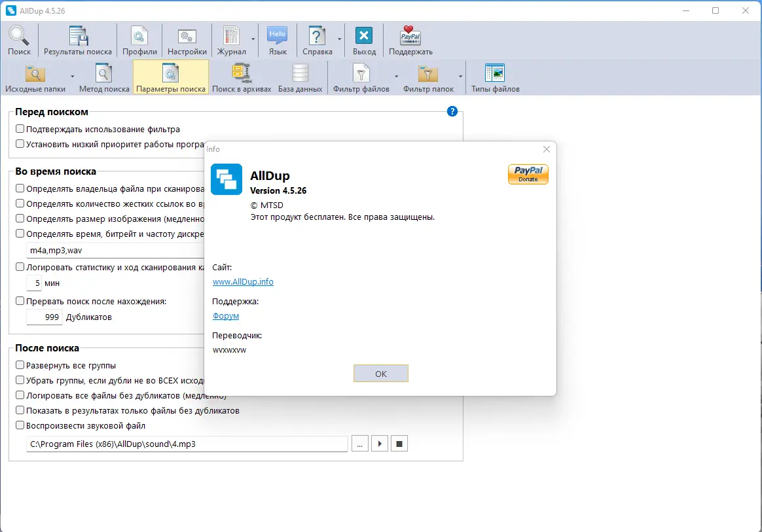Viewport: 762px width, 532px height.
Task: Expand the Журнал dropdown arrow
Action: click(x=253, y=39)
